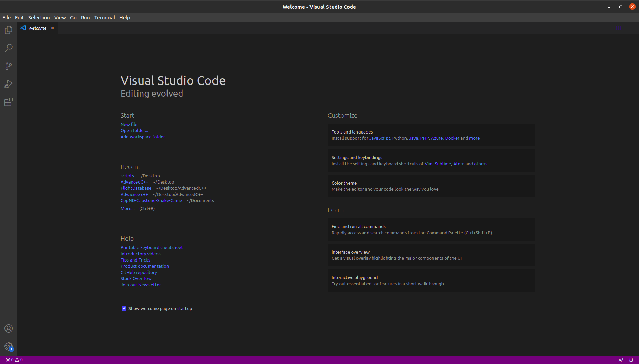Open the View menu
Image resolution: width=639 pixels, height=364 pixels.
60,18
